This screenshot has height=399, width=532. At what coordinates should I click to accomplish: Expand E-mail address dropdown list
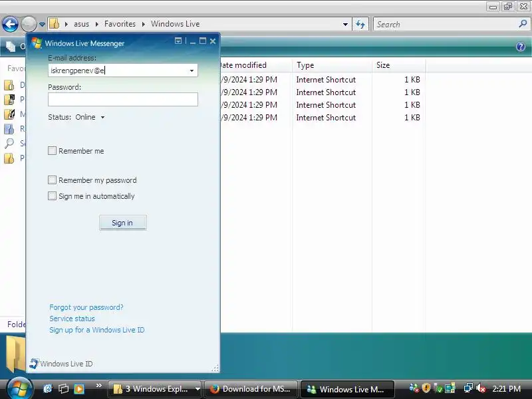tap(192, 70)
